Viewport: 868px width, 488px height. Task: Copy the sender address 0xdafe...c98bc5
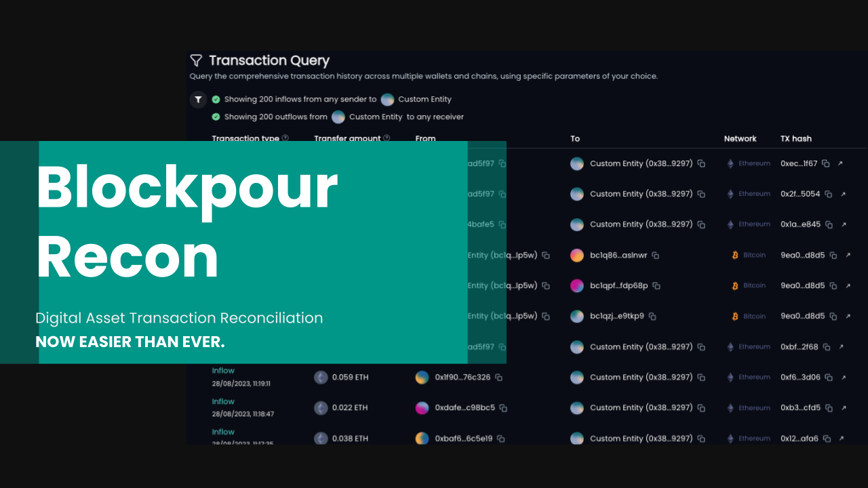503,408
